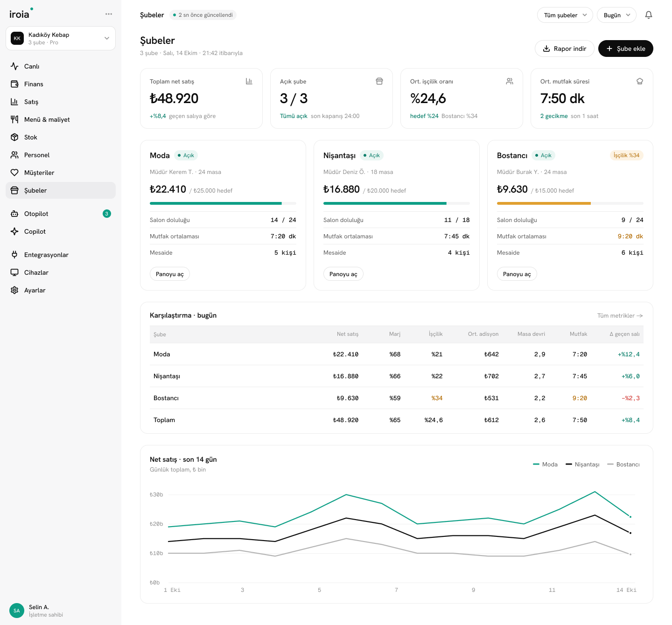The height and width of the screenshot is (625, 672).
Task: Click the iroia logo
Action: (21, 14)
